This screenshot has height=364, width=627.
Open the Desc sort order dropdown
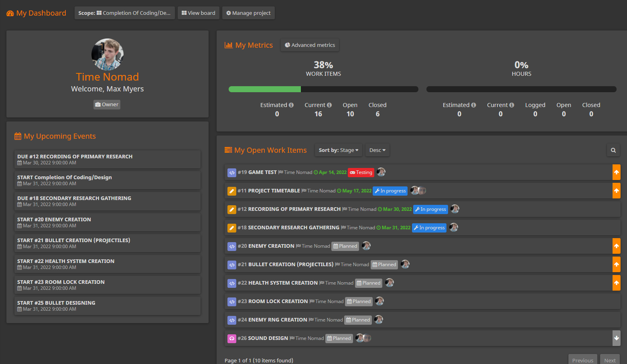[x=377, y=150]
